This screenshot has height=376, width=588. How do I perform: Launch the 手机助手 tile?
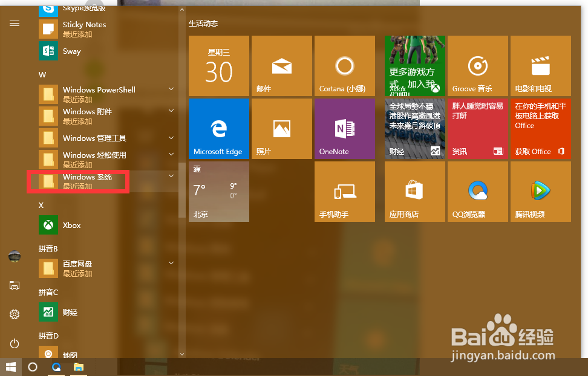(x=344, y=192)
